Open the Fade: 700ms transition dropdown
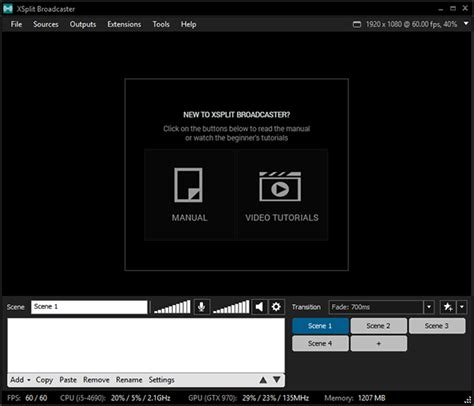Image resolution: width=474 pixels, height=406 pixels. [x=429, y=307]
